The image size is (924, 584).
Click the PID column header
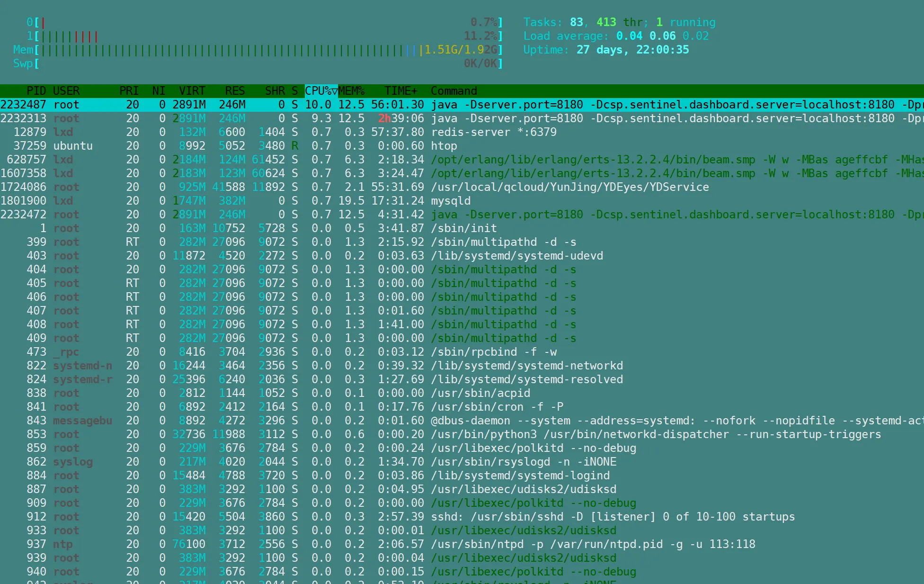36,91
